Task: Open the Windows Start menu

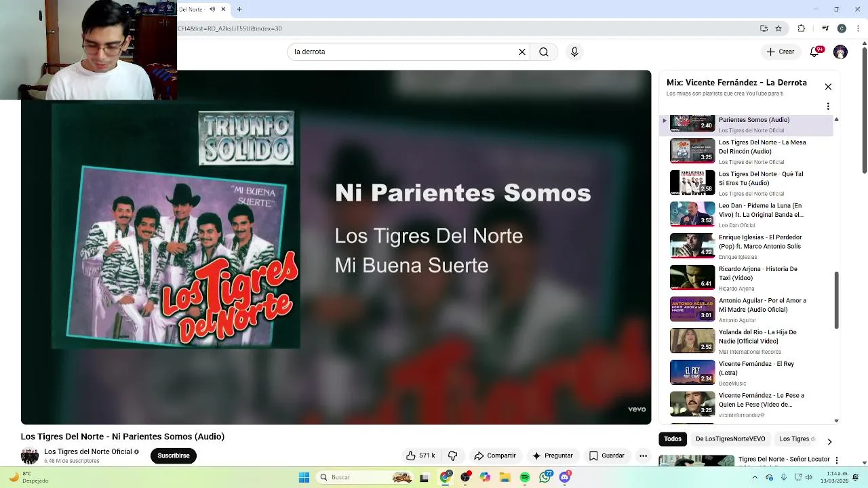Action: coord(304,477)
